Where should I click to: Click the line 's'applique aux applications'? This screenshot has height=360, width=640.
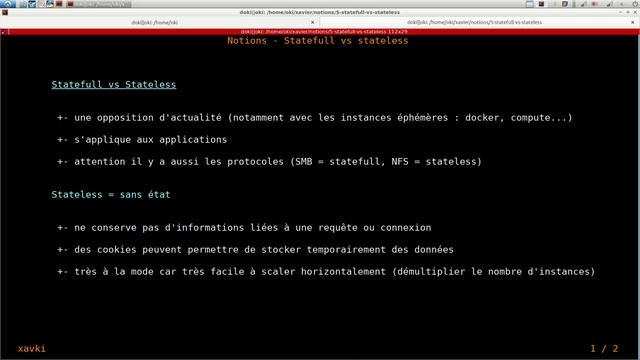pos(142,140)
